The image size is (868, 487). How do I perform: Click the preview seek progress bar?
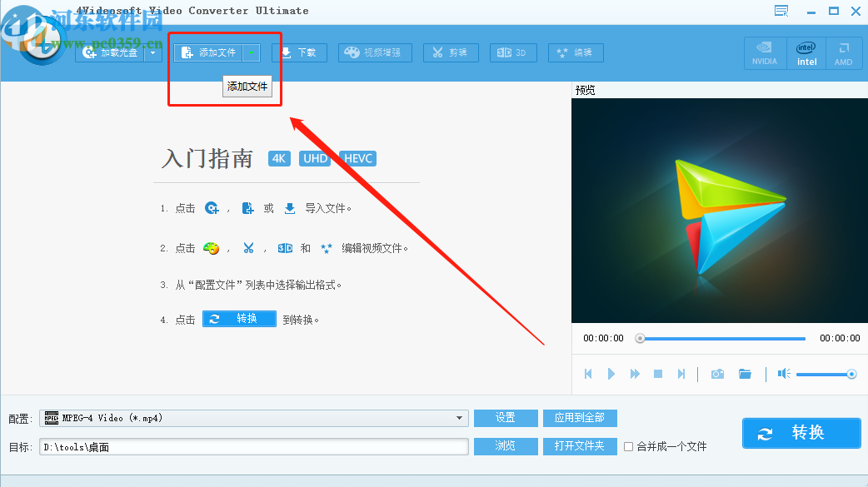[x=722, y=338]
